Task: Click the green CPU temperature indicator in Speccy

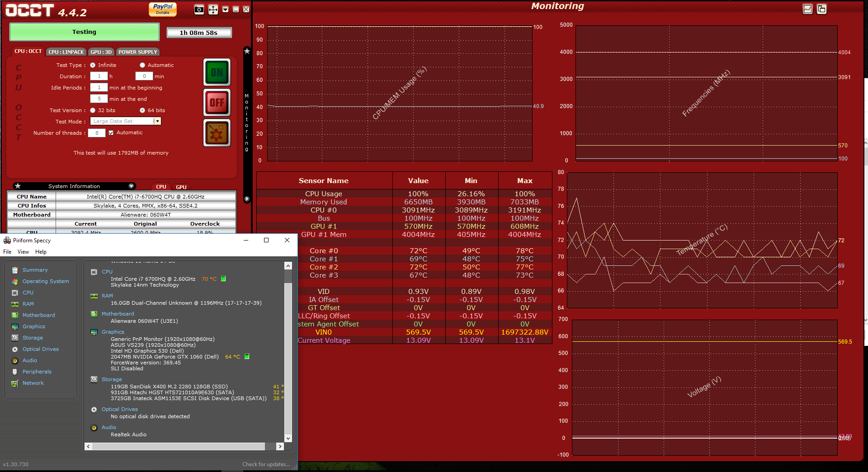Action: click(223, 279)
